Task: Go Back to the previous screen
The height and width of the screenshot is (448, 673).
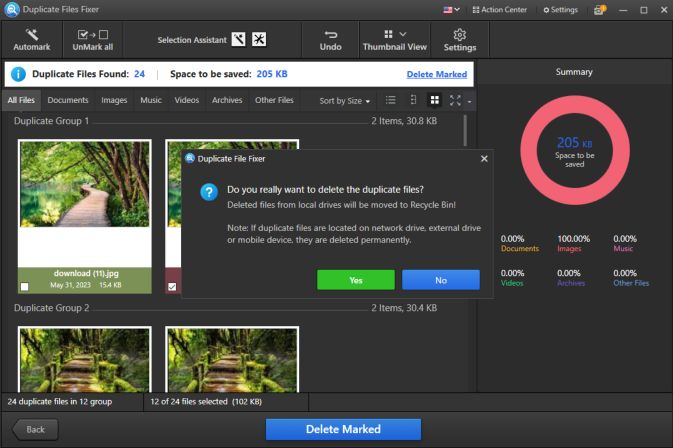Action: pos(35,430)
